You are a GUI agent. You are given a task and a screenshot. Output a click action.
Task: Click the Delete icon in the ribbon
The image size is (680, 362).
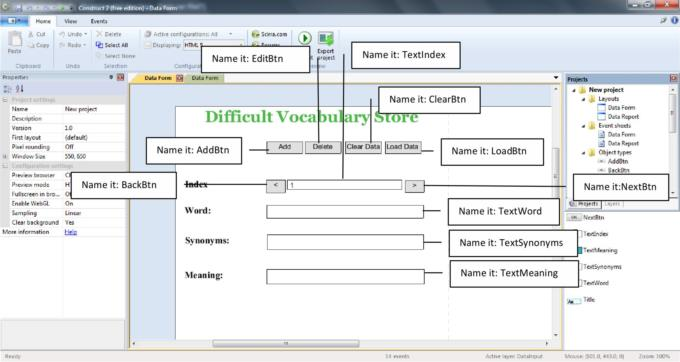tap(99, 34)
